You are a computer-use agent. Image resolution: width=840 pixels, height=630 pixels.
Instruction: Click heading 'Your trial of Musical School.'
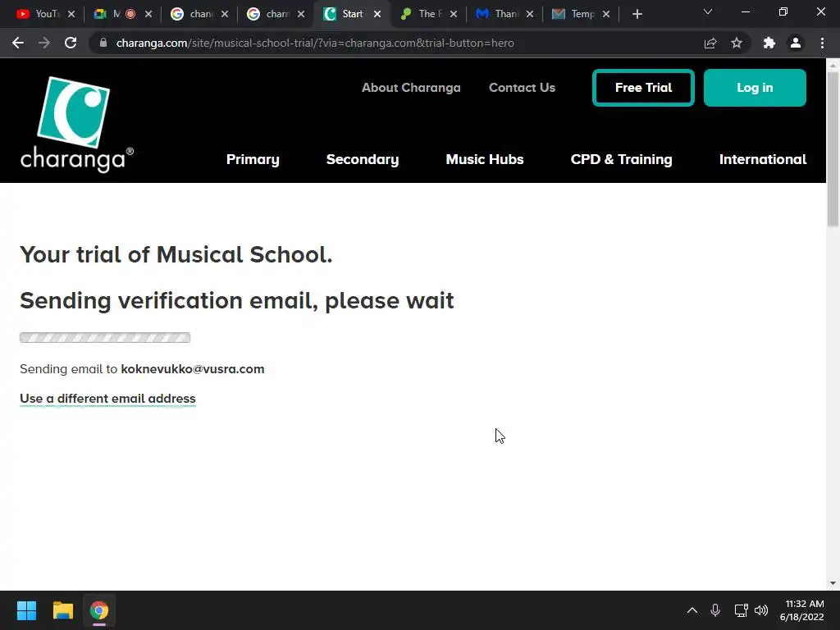pos(176,254)
